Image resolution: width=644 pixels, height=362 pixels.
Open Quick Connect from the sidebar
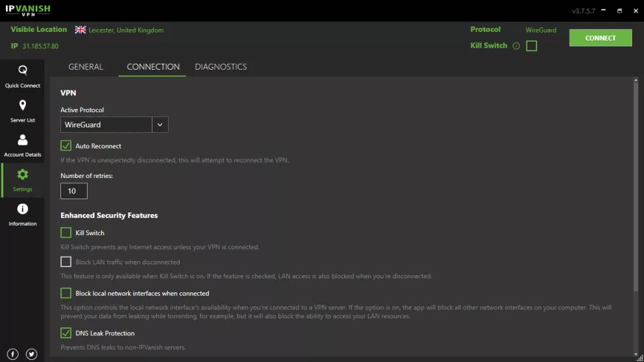click(x=23, y=76)
